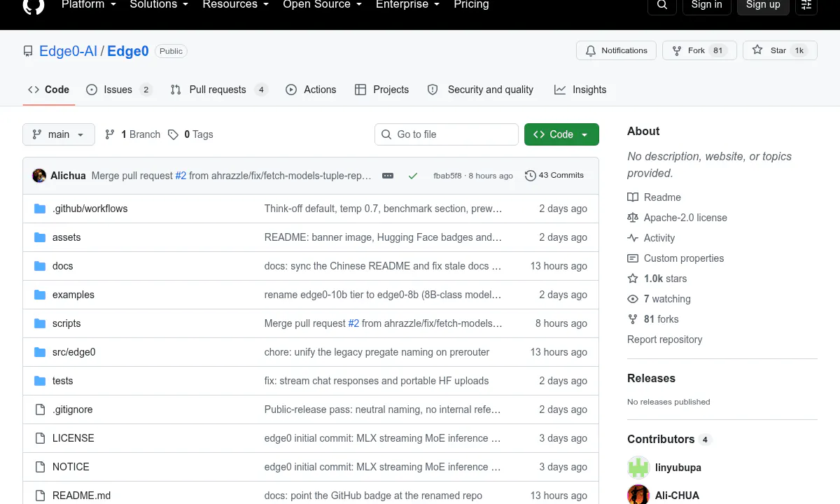
Task: Click the Sign up button
Action: pos(763,5)
